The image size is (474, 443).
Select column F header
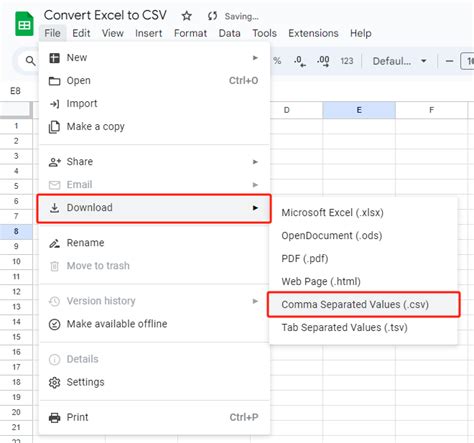point(431,110)
